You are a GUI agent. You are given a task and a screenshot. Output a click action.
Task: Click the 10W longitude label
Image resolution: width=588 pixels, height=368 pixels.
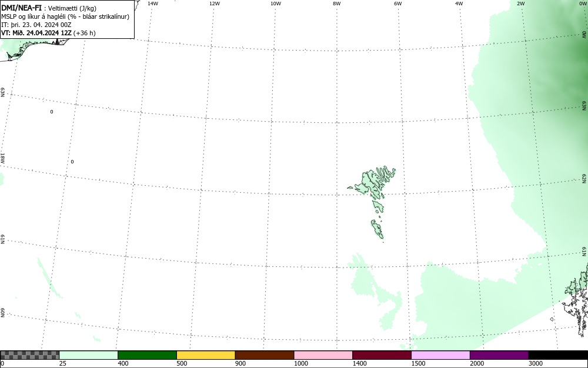(276, 4)
